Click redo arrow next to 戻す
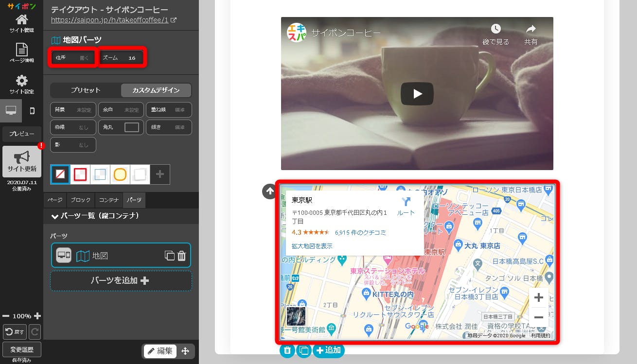 [x=35, y=332]
